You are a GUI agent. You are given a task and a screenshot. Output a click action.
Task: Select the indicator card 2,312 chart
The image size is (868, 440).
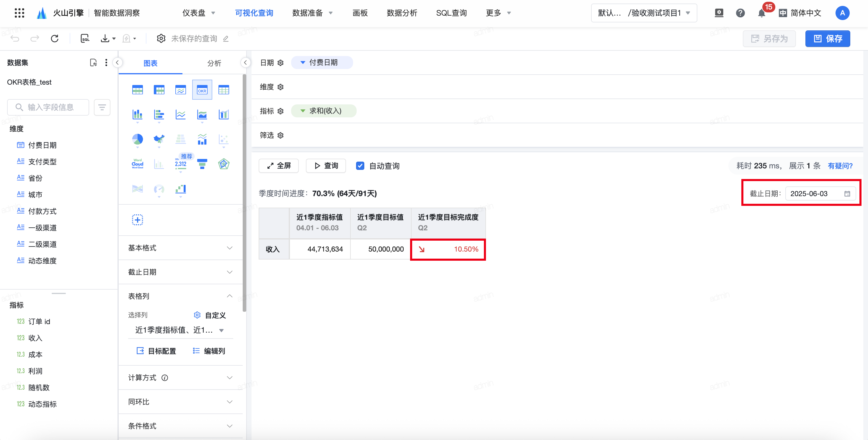[x=181, y=164]
